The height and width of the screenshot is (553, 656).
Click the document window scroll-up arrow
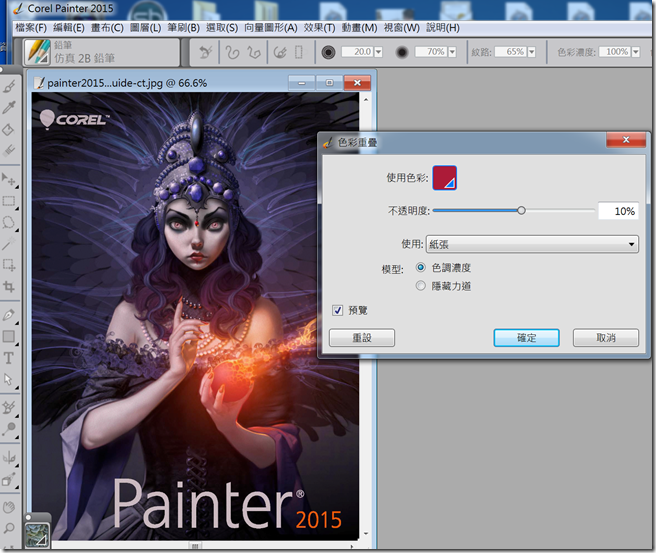point(366,100)
